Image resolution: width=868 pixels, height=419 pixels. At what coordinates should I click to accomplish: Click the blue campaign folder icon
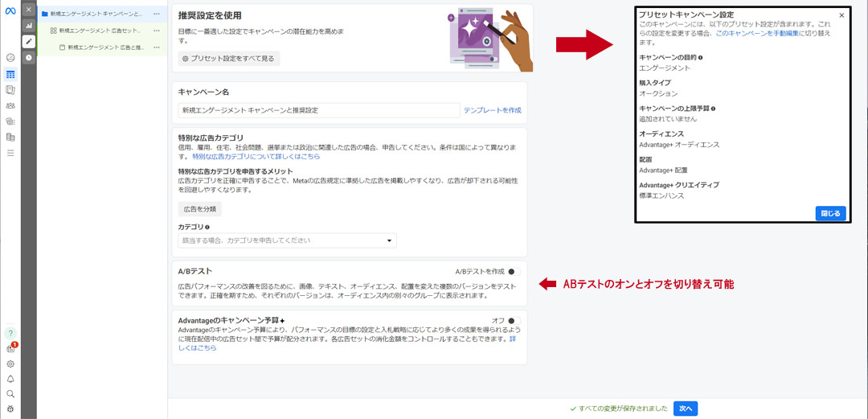(45, 14)
